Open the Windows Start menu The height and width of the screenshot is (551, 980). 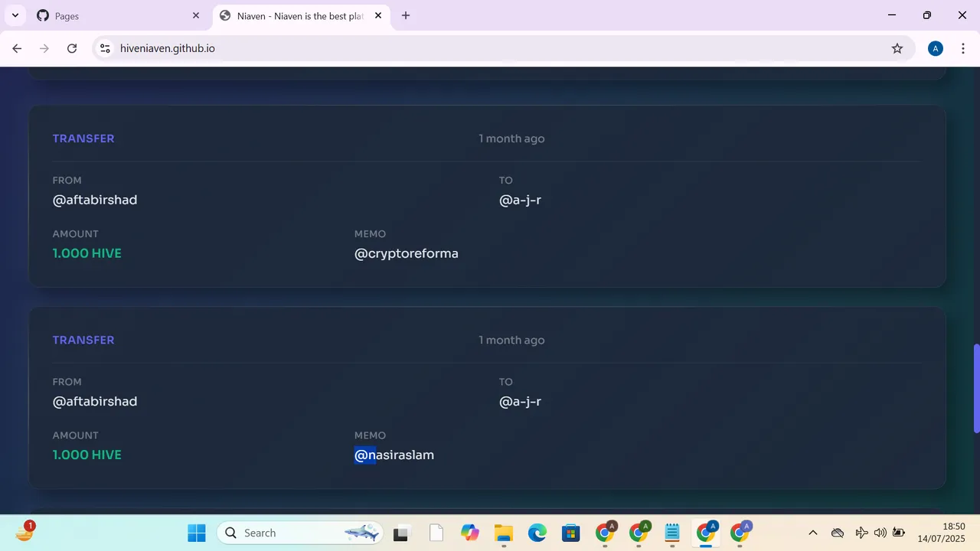[x=197, y=533]
